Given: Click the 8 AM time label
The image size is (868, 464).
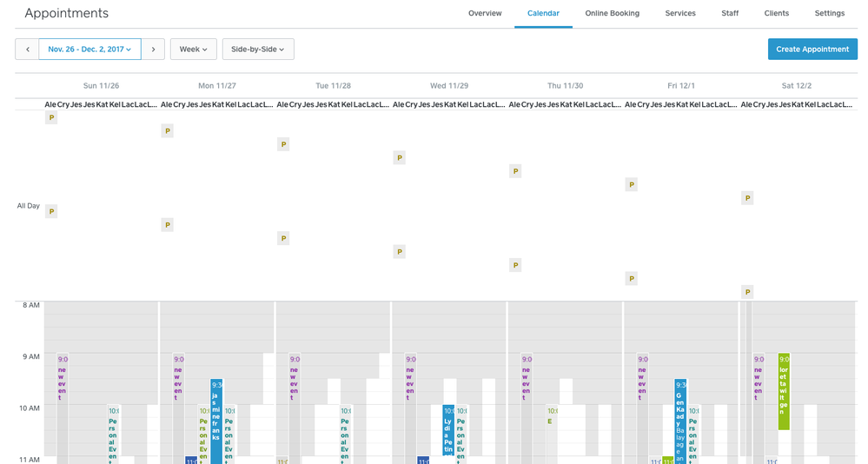Looking at the screenshot, I should click(x=31, y=305).
